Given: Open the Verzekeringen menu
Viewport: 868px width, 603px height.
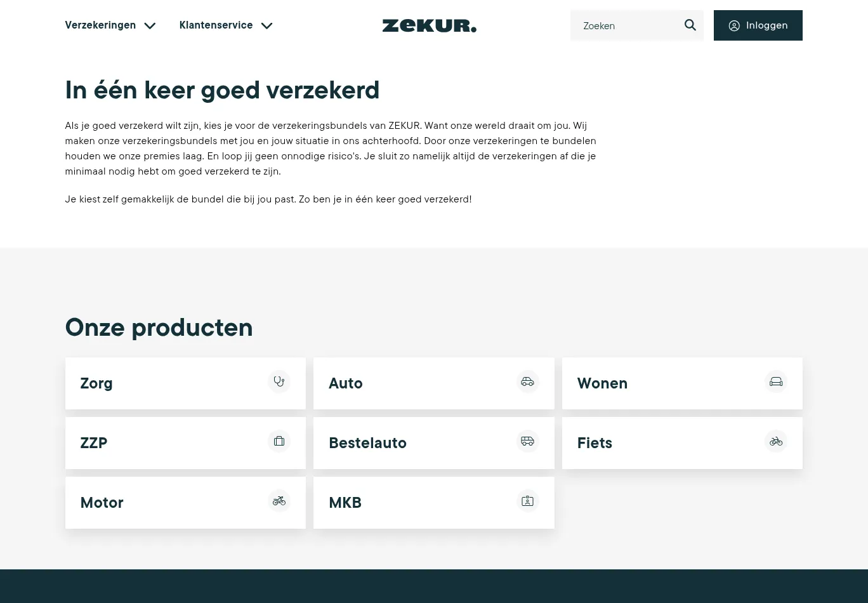Looking at the screenshot, I should coord(100,25).
